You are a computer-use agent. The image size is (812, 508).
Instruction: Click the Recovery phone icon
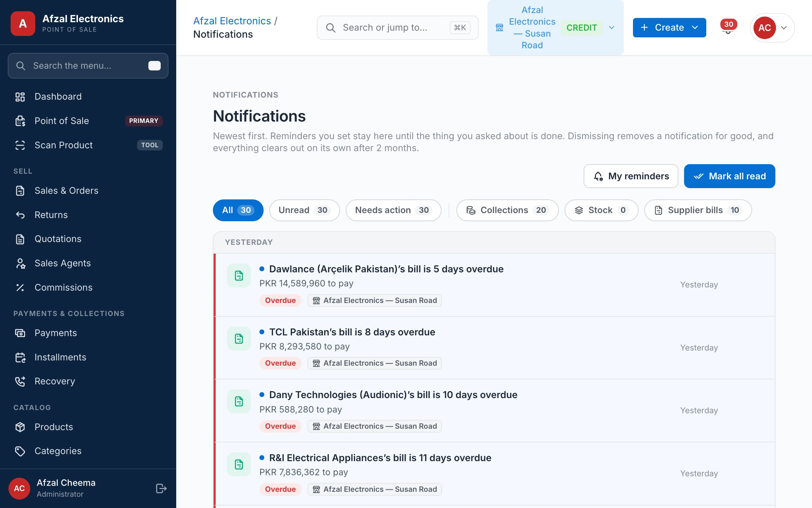20,381
